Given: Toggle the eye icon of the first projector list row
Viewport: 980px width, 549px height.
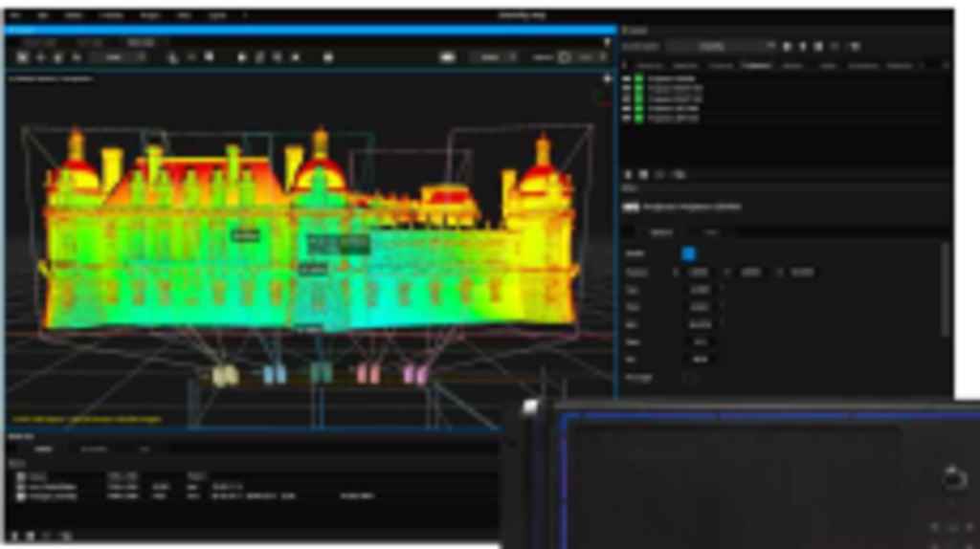Looking at the screenshot, I should (x=626, y=79).
